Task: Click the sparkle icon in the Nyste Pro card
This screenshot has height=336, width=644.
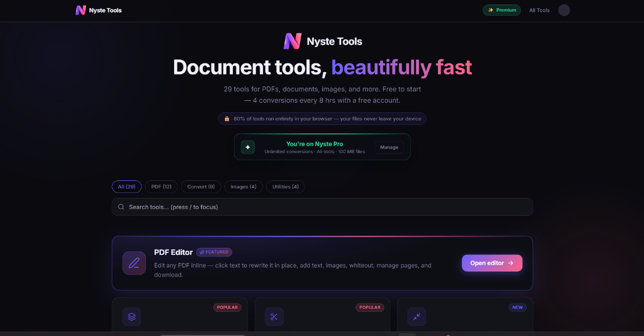Action: click(x=248, y=147)
